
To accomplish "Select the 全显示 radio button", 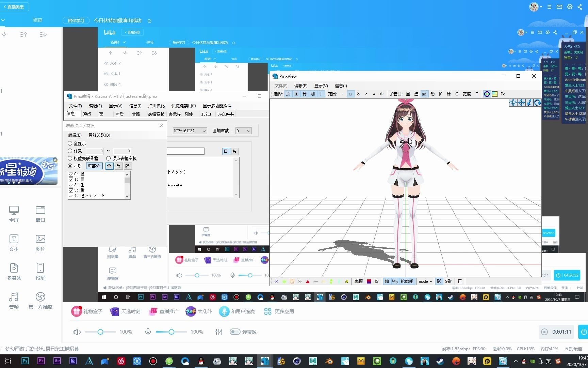I will click(x=70, y=143).
